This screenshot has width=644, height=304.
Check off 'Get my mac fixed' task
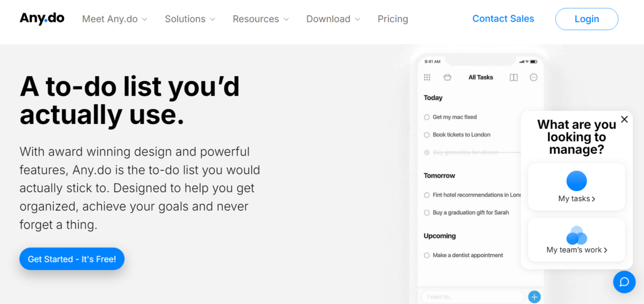427,117
